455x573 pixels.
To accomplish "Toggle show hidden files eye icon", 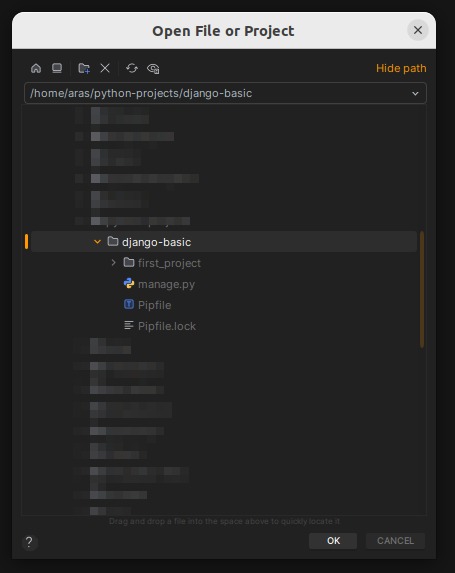I will tap(153, 69).
